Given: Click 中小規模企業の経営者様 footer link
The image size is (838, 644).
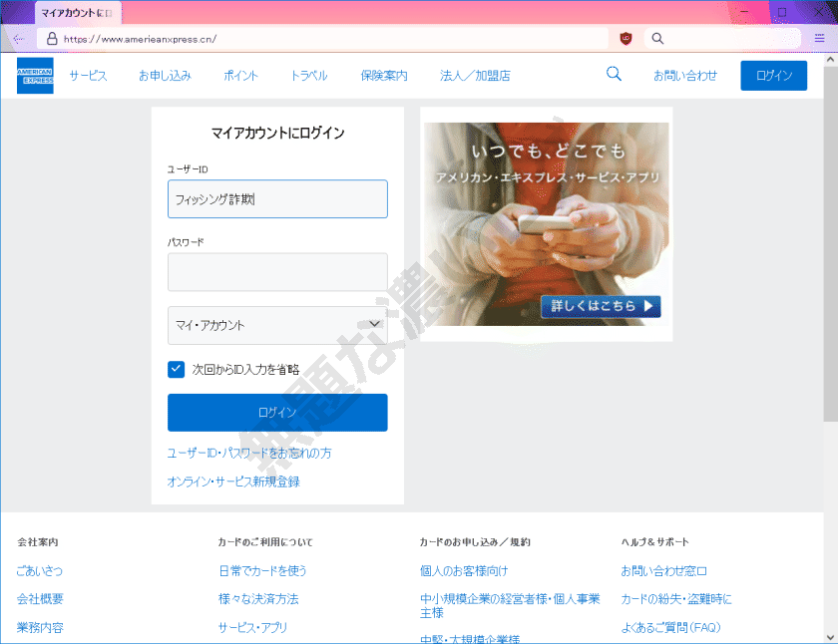Looking at the screenshot, I should [x=510, y=605].
